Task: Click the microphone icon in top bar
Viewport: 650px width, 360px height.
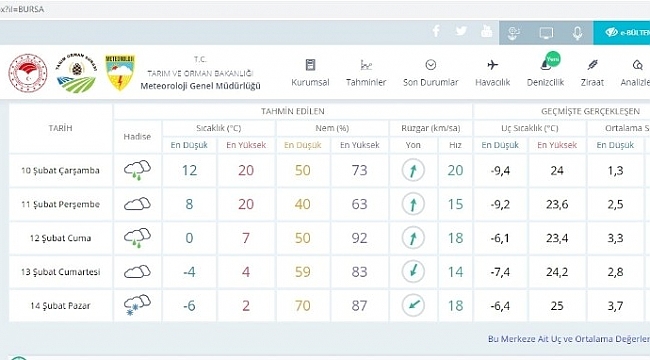Action: tap(577, 33)
